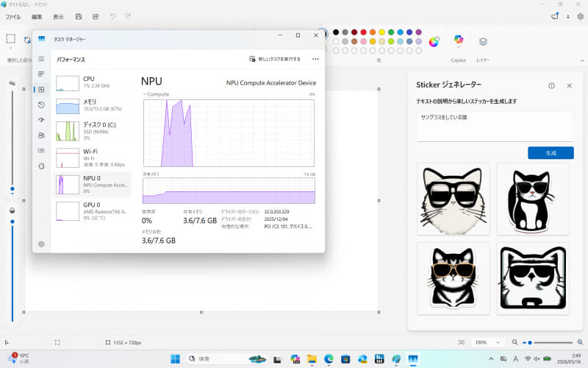Viewport: 588px width, 368px height.
Task: Click the zoom in magnifier in Paint
Action: click(580, 342)
